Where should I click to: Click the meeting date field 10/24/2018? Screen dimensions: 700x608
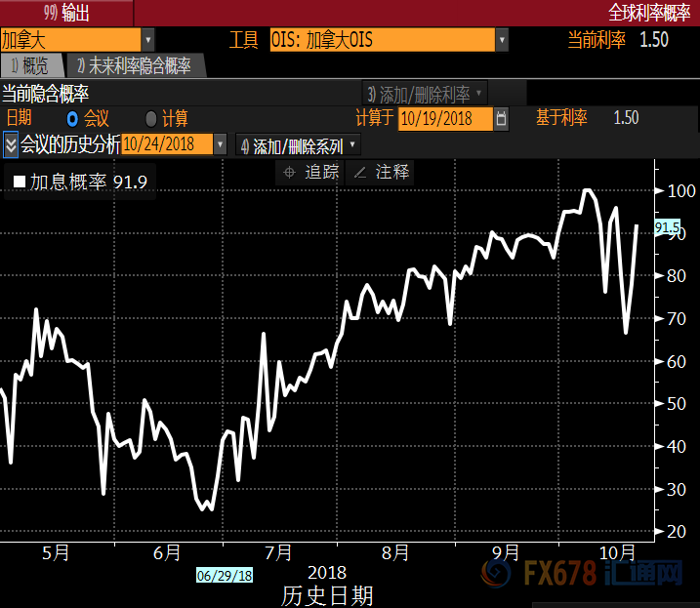point(167,144)
